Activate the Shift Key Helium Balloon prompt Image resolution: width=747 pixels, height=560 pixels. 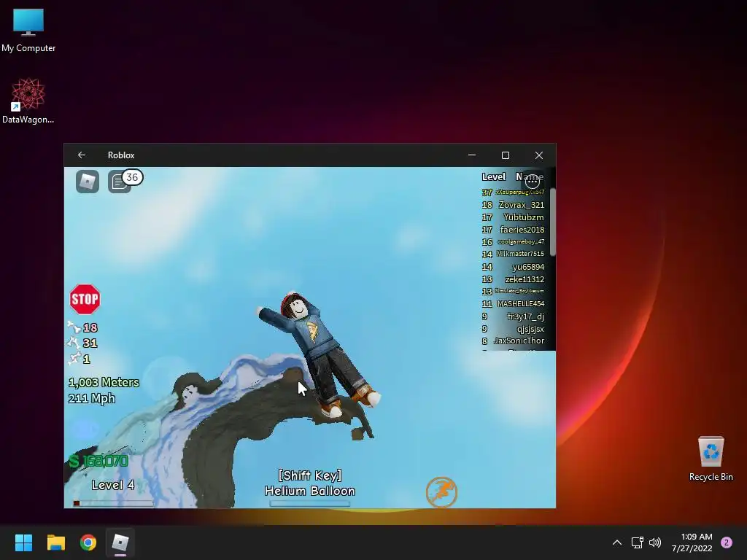click(309, 483)
